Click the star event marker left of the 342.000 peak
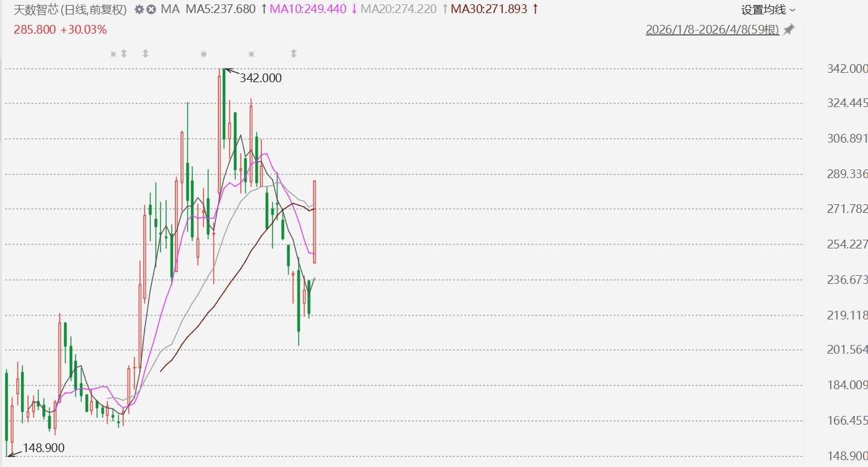The image size is (868, 467). point(203,54)
